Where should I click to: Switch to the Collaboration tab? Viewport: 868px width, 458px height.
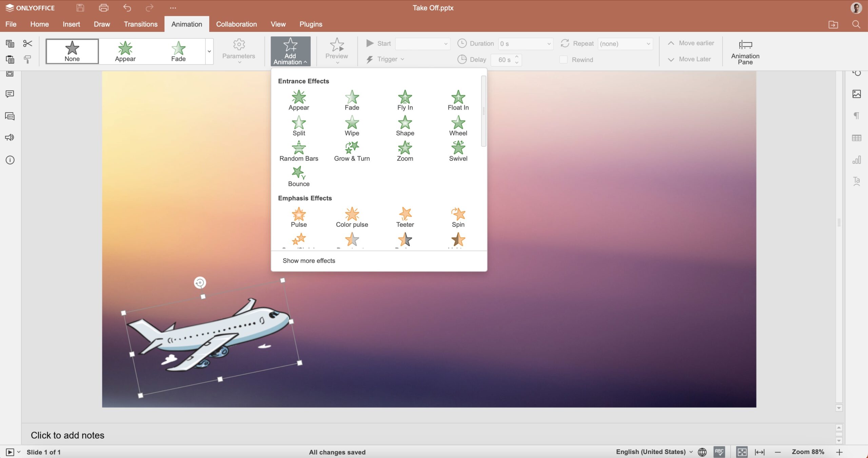(236, 24)
